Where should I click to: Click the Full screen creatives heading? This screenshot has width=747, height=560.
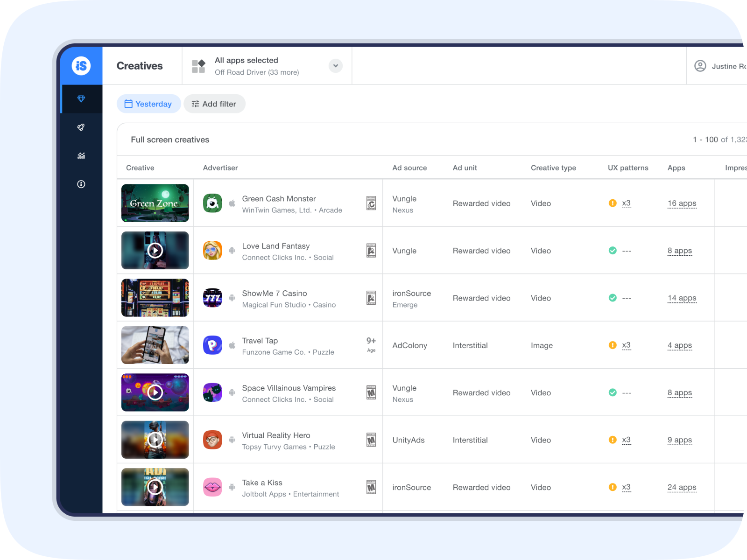170,140
